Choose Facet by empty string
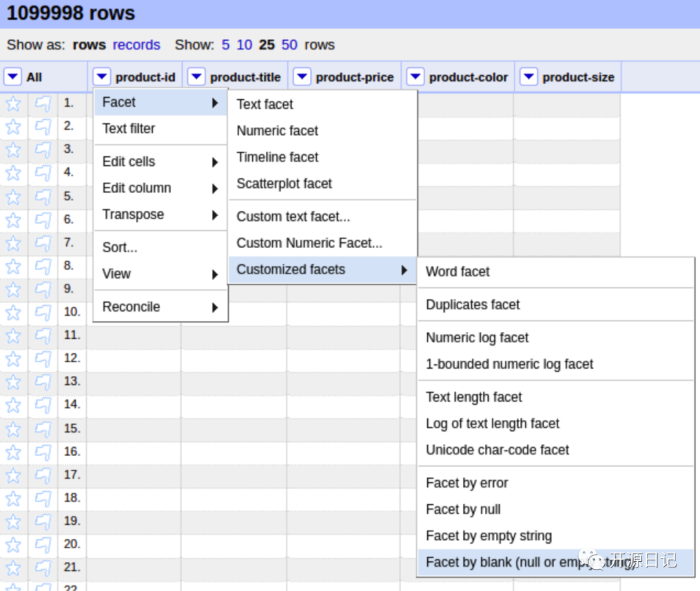This screenshot has height=591, width=700. (x=556, y=536)
